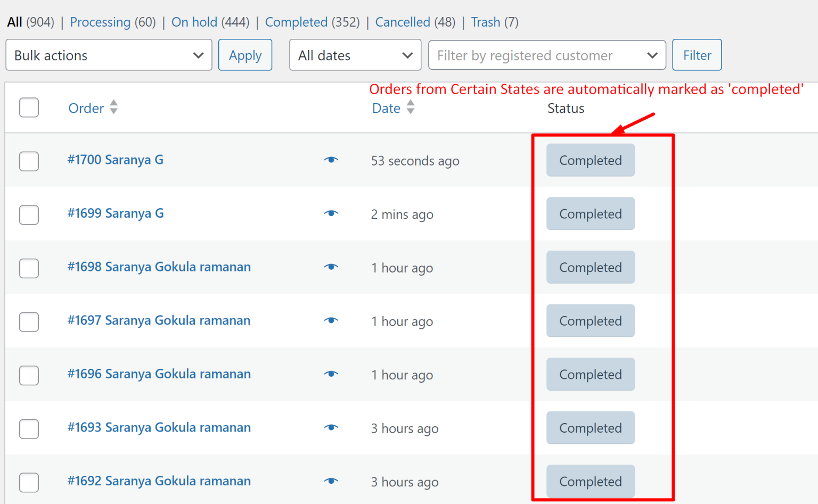The image size is (818, 504).
Task: Preview order #1698 using the eye icon
Action: click(331, 267)
